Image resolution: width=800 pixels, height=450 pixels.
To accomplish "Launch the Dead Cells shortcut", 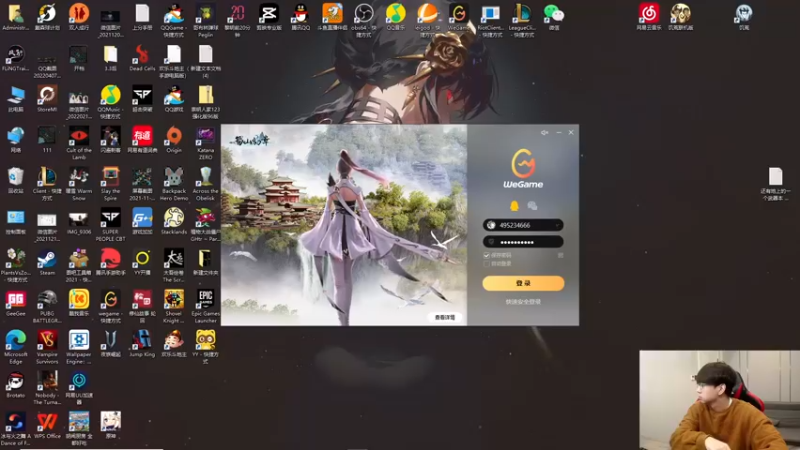I will pos(142,59).
